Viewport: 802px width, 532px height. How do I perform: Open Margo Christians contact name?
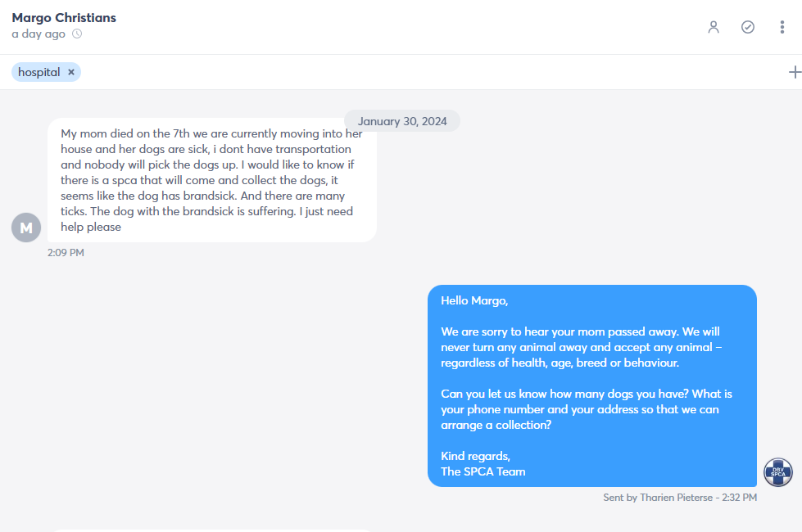pyautogui.click(x=64, y=18)
